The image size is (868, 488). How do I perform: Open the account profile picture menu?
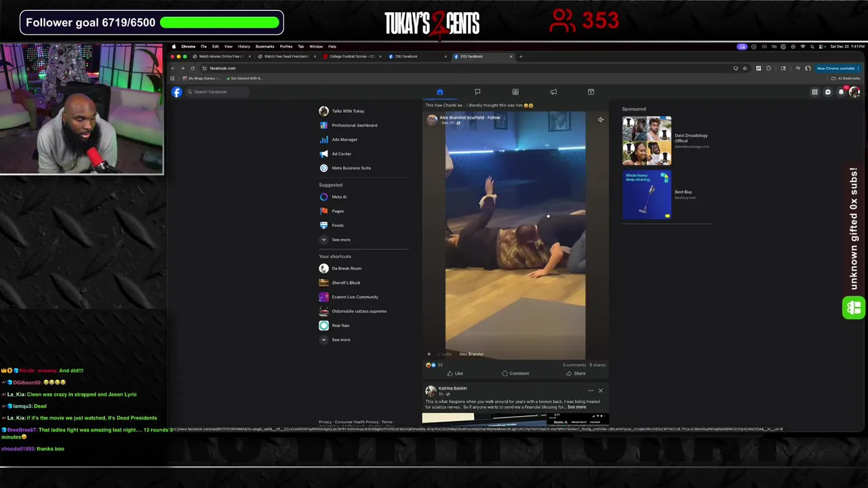854,92
